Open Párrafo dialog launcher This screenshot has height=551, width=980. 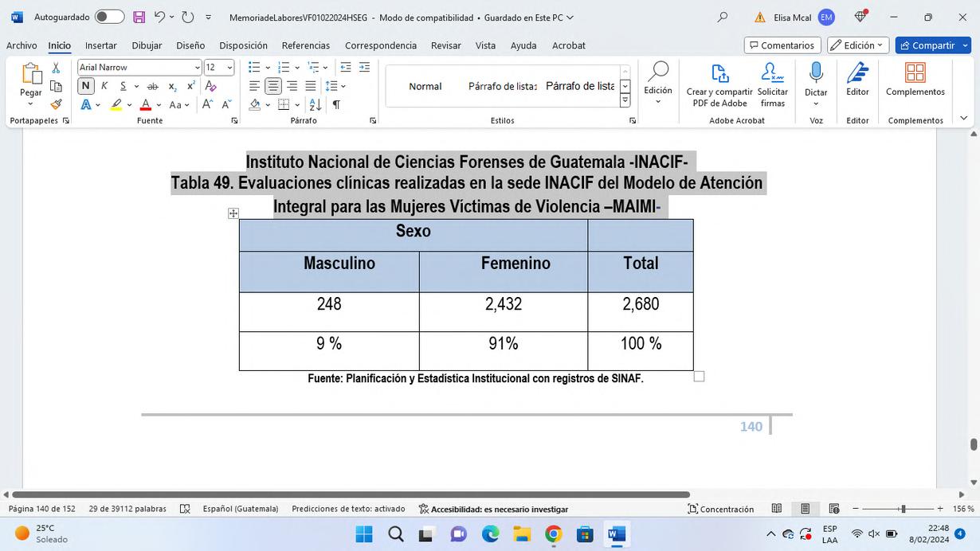pyautogui.click(x=373, y=121)
